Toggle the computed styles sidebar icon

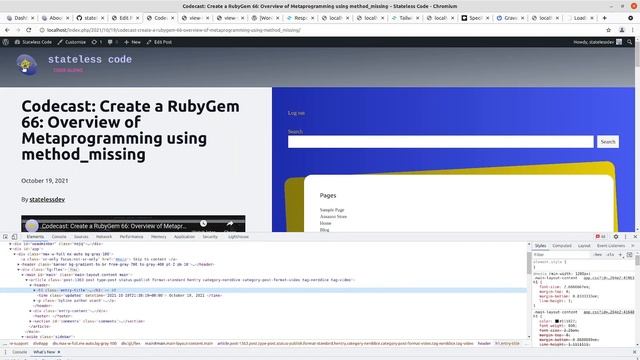[x=630, y=255]
